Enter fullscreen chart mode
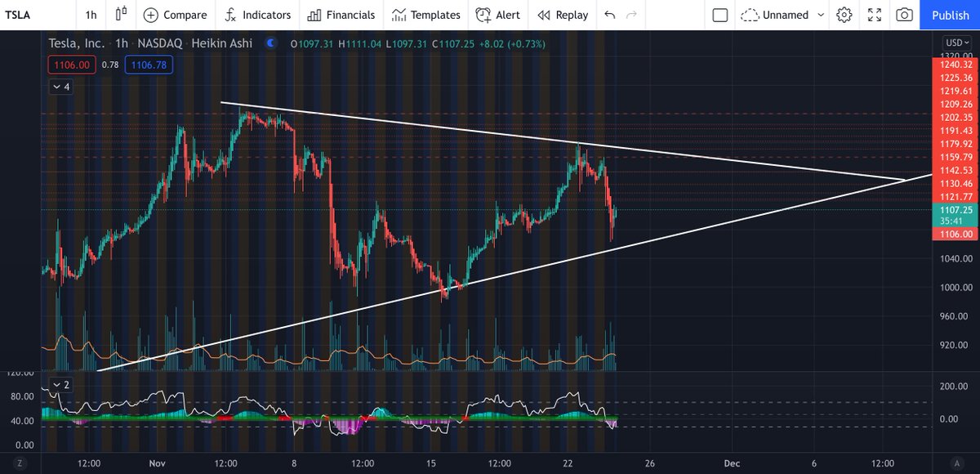This screenshot has height=474, width=980. tap(874, 15)
